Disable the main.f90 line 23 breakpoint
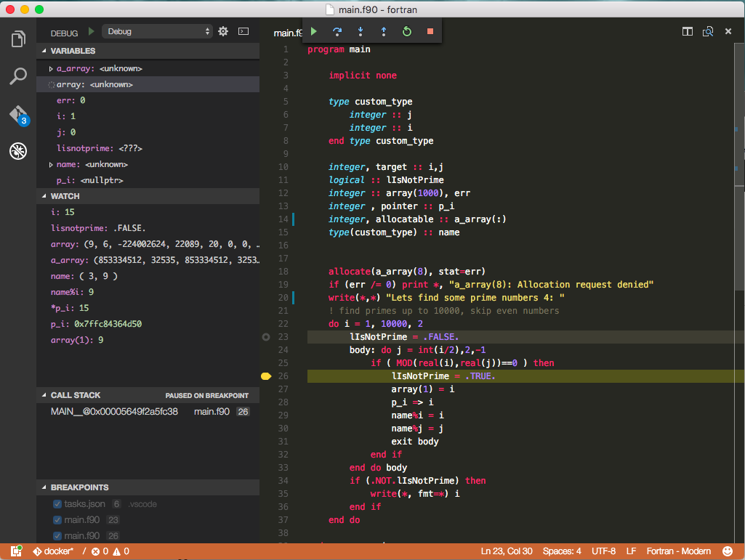The image size is (745, 560). (x=57, y=520)
